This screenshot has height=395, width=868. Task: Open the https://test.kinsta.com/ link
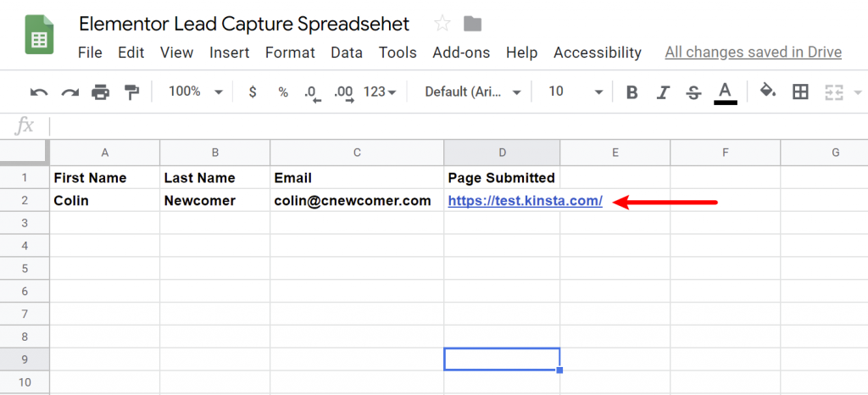click(x=525, y=201)
